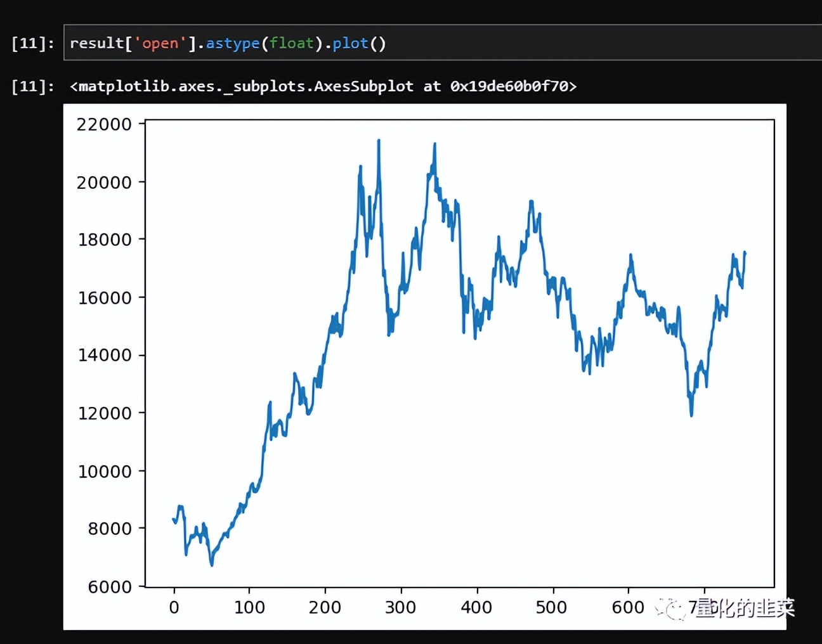822x644 pixels.
Task: Select the input prompt [11] label
Action: 33,43
